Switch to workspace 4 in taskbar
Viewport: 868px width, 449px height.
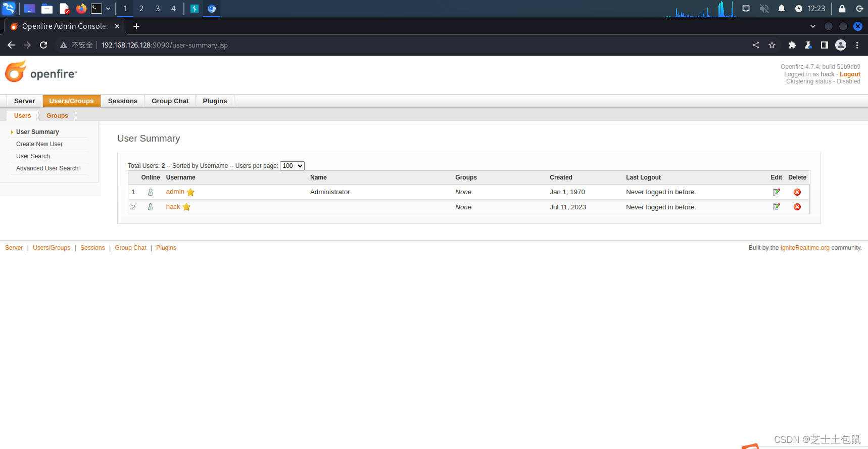tap(173, 9)
